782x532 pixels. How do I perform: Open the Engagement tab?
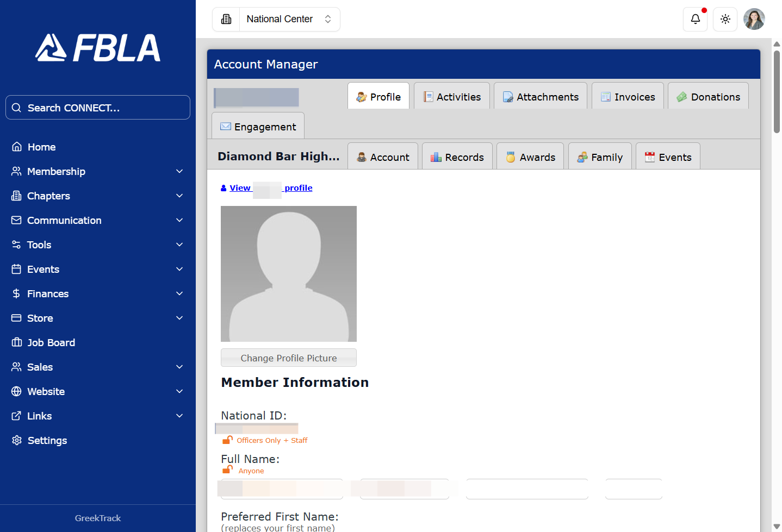click(258, 126)
